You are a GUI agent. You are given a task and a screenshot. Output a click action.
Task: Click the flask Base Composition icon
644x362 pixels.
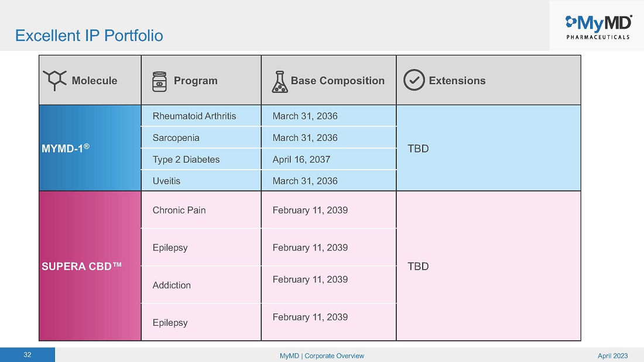(x=280, y=81)
